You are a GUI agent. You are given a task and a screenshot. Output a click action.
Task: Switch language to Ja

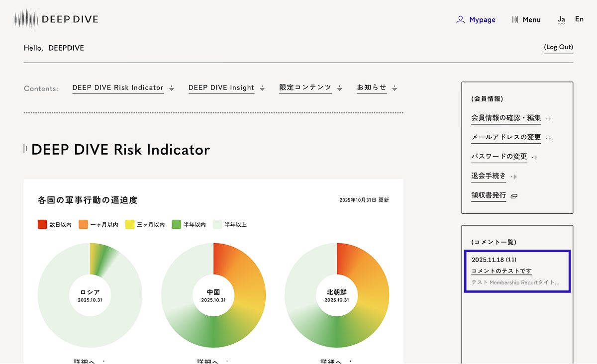[x=561, y=19]
